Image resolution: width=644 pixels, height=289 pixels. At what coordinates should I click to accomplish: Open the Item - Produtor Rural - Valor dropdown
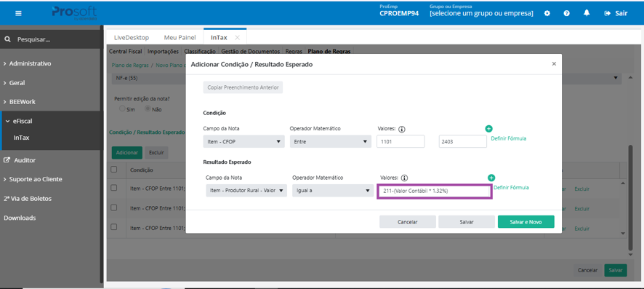click(x=246, y=190)
